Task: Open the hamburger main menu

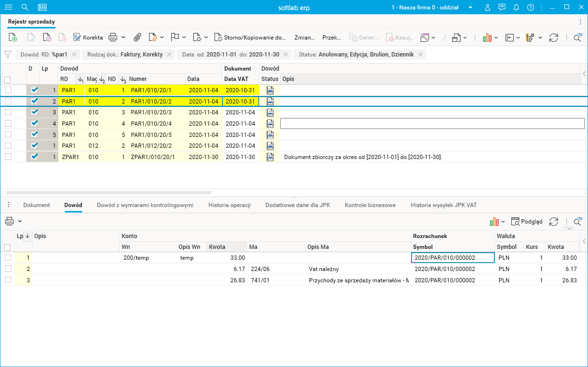Action: 8,8
